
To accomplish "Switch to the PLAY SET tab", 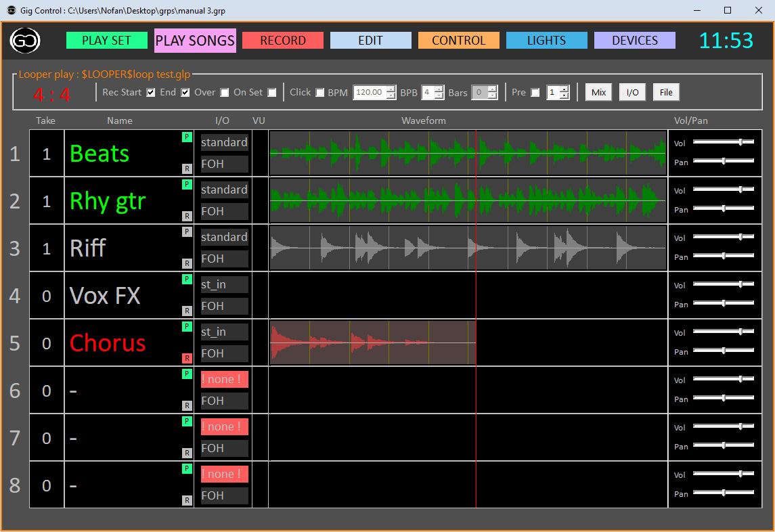I will (x=106, y=41).
